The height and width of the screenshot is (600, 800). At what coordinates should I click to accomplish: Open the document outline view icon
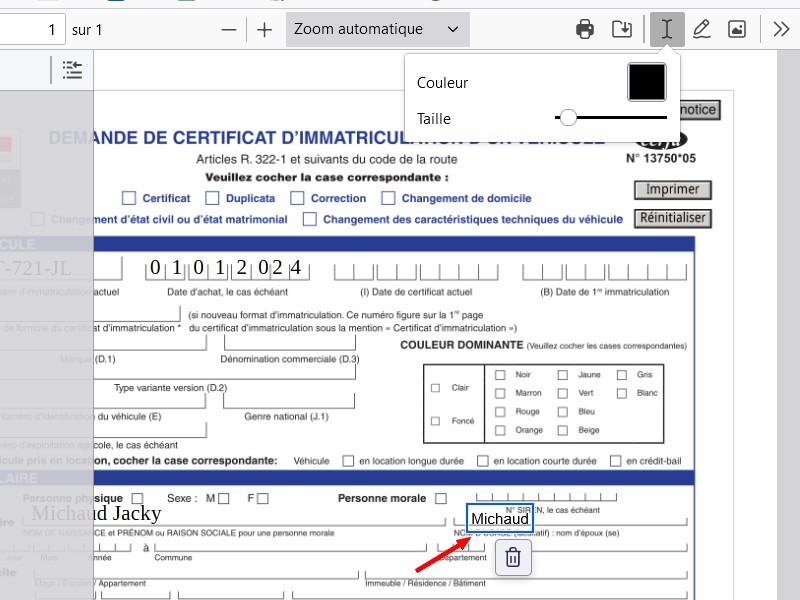(72, 69)
